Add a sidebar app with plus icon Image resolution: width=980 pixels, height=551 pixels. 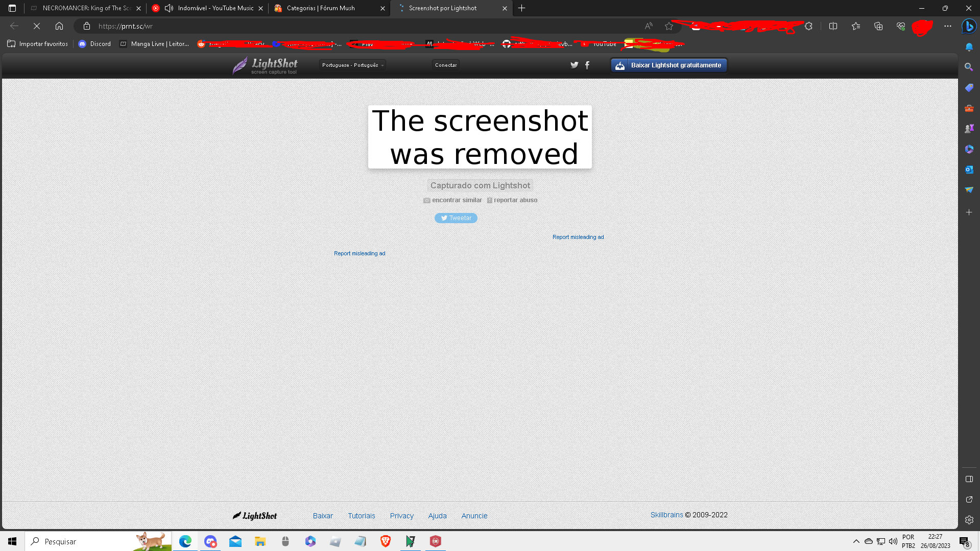coord(969,212)
